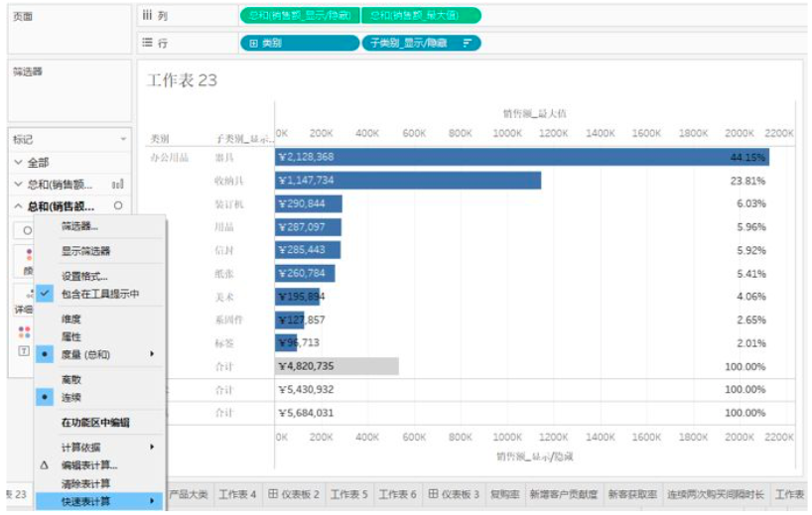Expand the first 总和(销售额 marks section

click(18, 184)
